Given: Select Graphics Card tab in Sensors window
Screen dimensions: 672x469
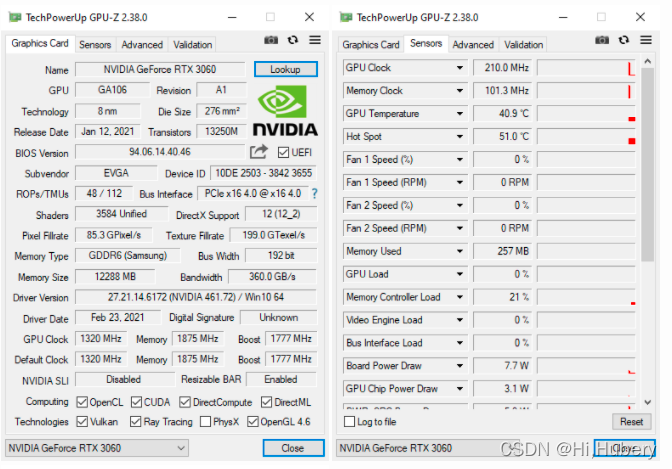Looking at the screenshot, I should 371,45.
